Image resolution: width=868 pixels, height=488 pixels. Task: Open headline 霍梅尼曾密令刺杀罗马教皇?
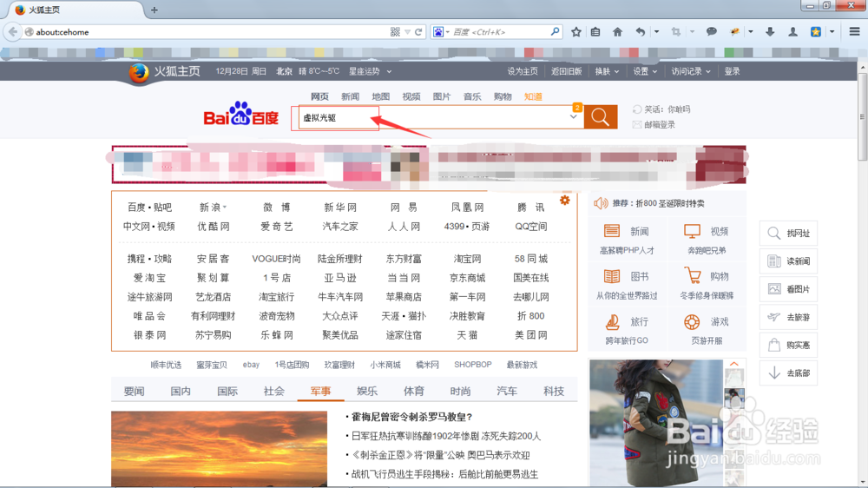411,417
